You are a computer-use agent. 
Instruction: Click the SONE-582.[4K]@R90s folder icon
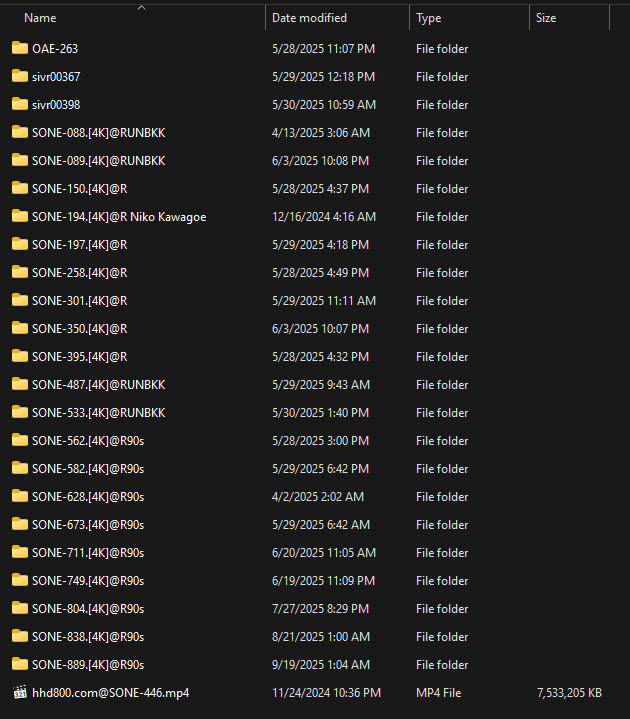(20, 467)
